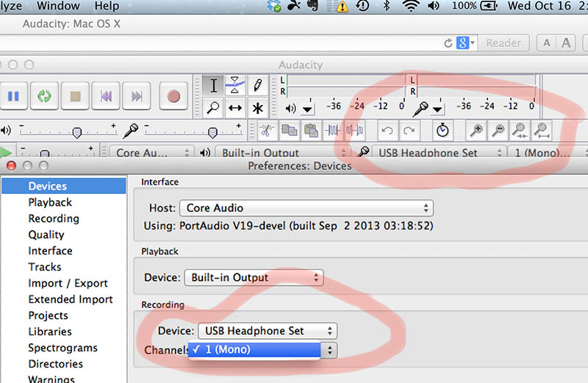Stop playback with the Stop button
Image resolution: width=588 pixels, height=383 pixels.
[x=75, y=96]
